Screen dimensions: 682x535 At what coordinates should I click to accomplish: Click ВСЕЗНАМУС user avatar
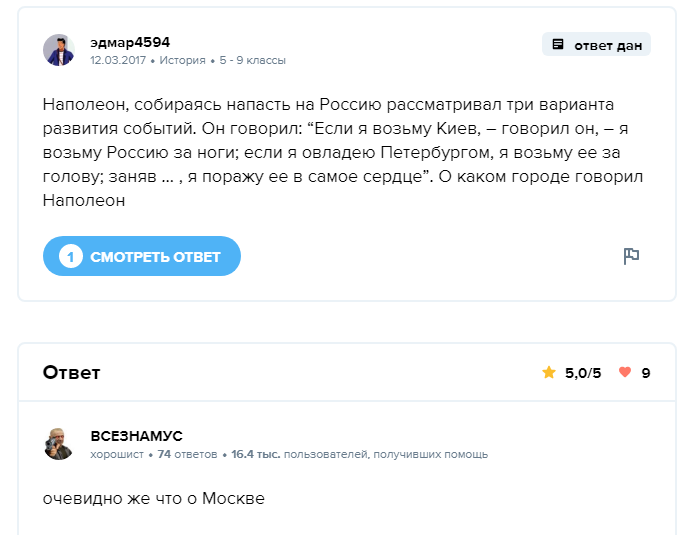(59, 444)
